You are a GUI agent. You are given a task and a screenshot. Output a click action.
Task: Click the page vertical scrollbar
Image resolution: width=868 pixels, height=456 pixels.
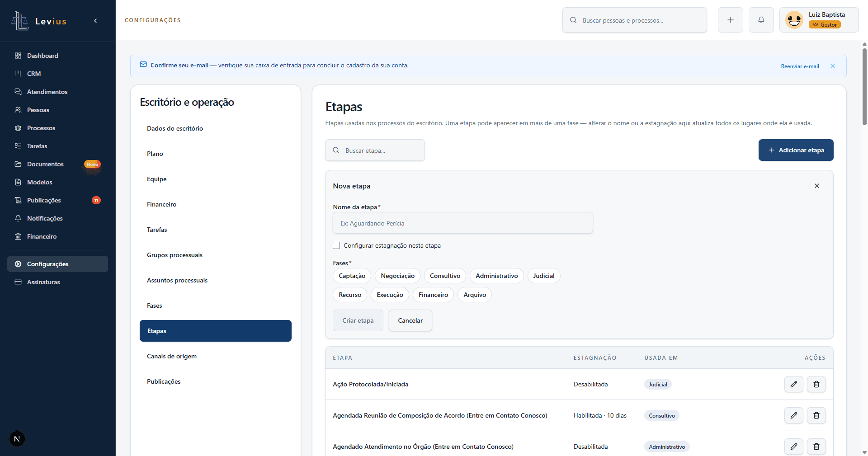point(864,86)
